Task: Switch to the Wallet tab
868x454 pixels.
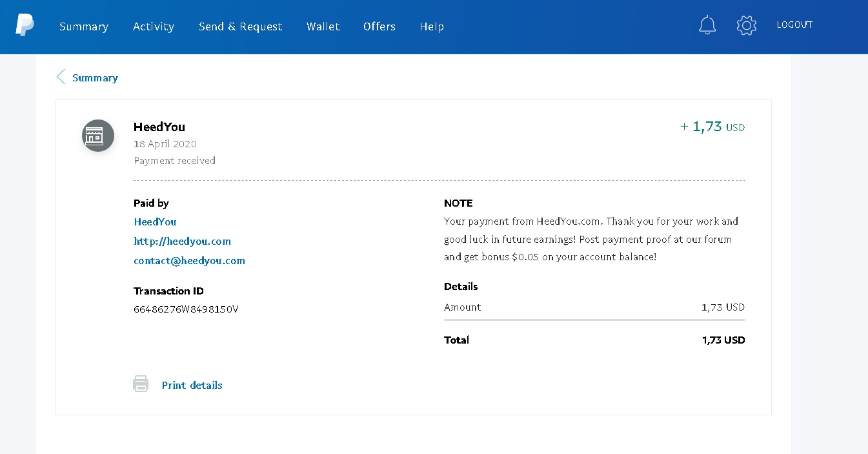Action: pyautogui.click(x=323, y=26)
